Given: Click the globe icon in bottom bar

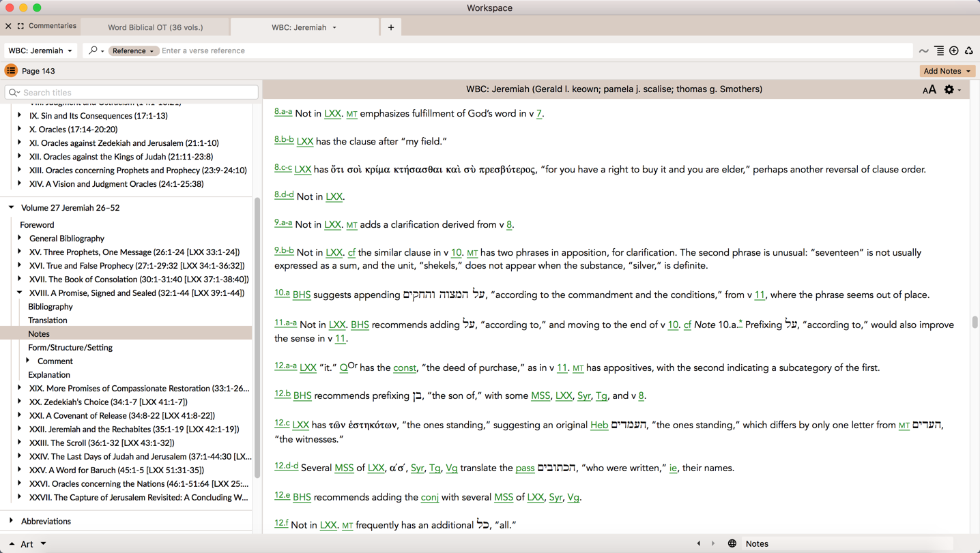Looking at the screenshot, I should point(732,543).
